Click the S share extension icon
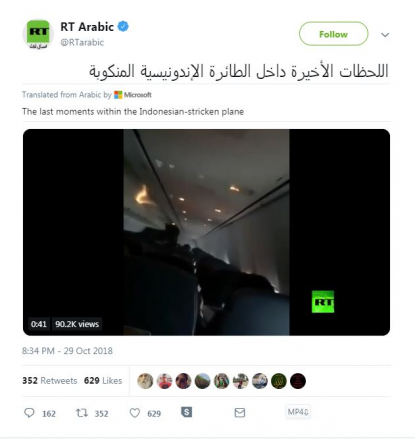Screen dimensions: 415x439 pyautogui.click(x=186, y=412)
